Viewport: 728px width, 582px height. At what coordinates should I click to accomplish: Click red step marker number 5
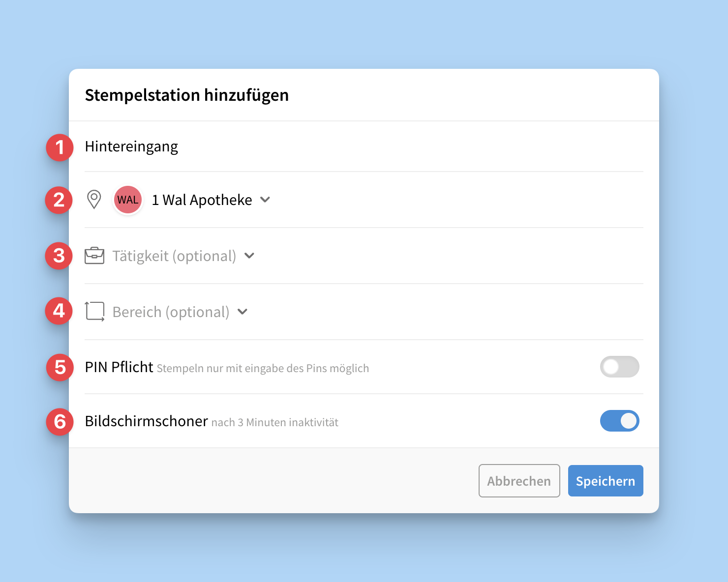click(x=60, y=367)
